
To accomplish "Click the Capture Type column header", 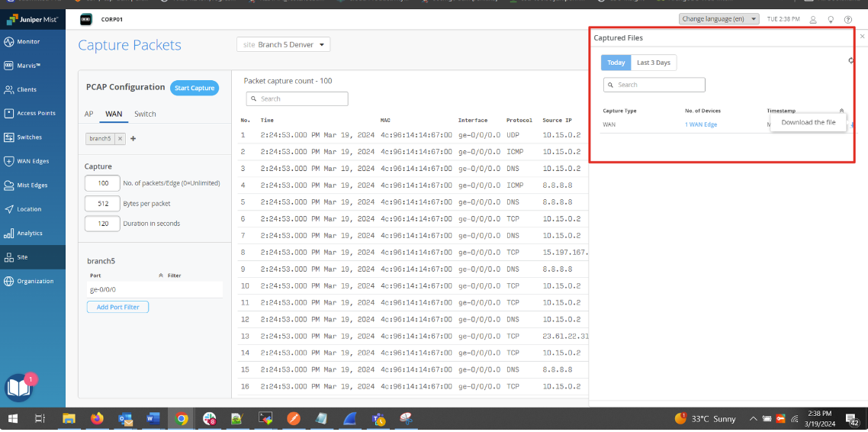I will point(619,111).
